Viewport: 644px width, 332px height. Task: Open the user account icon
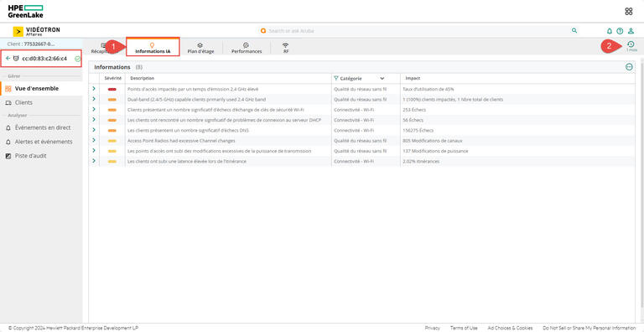tap(631, 31)
